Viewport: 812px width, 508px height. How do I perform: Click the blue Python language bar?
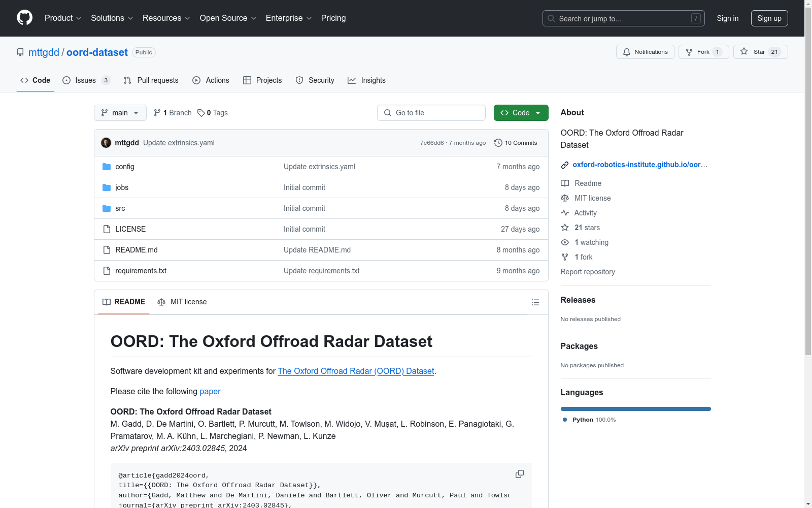[636, 409]
